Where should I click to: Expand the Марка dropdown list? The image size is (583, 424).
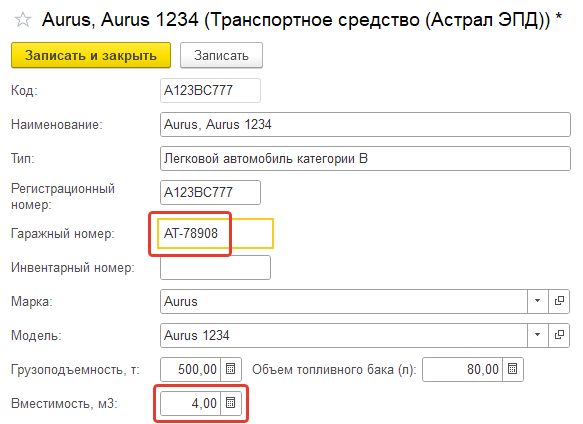[x=538, y=301]
